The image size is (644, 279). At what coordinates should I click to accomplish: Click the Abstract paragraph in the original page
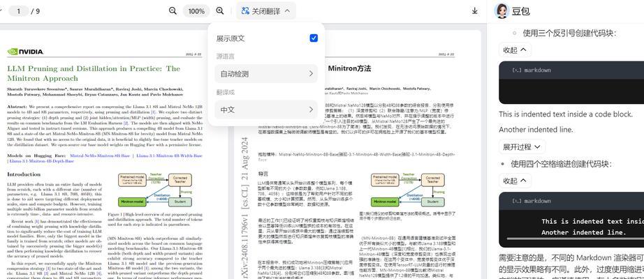tap(105, 125)
